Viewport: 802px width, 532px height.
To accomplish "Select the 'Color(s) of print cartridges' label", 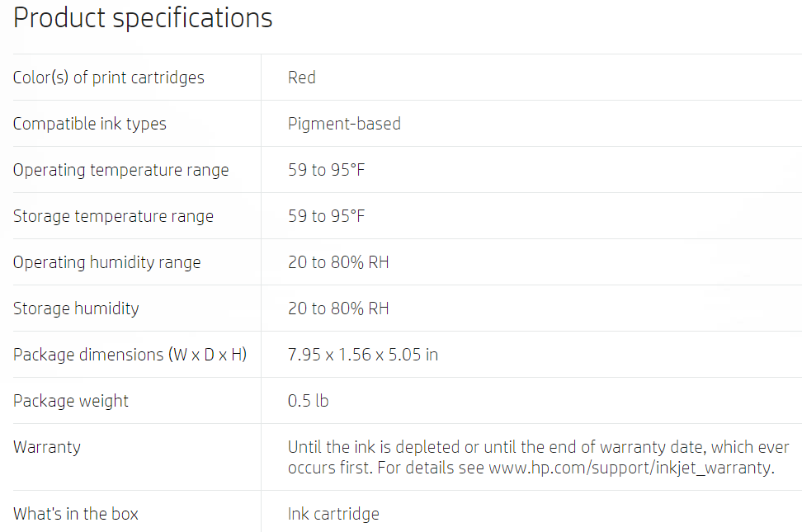I will pyautogui.click(x=108, y=78).
